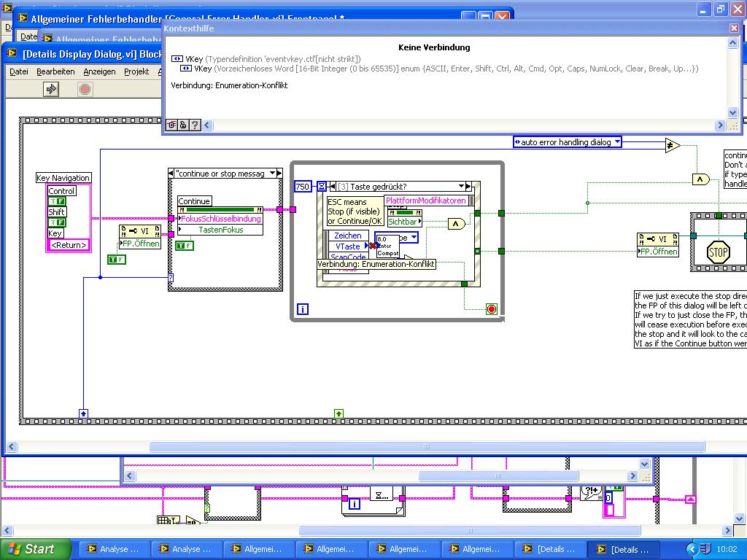
Task: Click the STOP function icon
Action: (719, 253)
